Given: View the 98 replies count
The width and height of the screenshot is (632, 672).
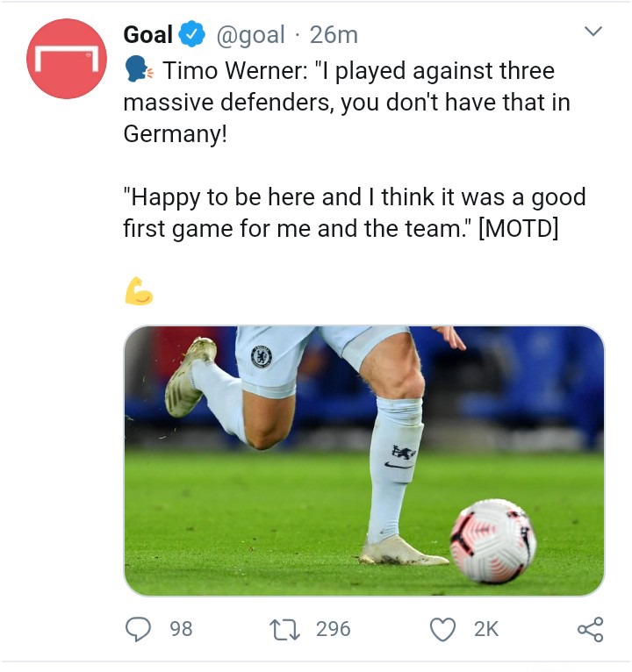Looking at the screenshot, I should [x=181, y=629].
